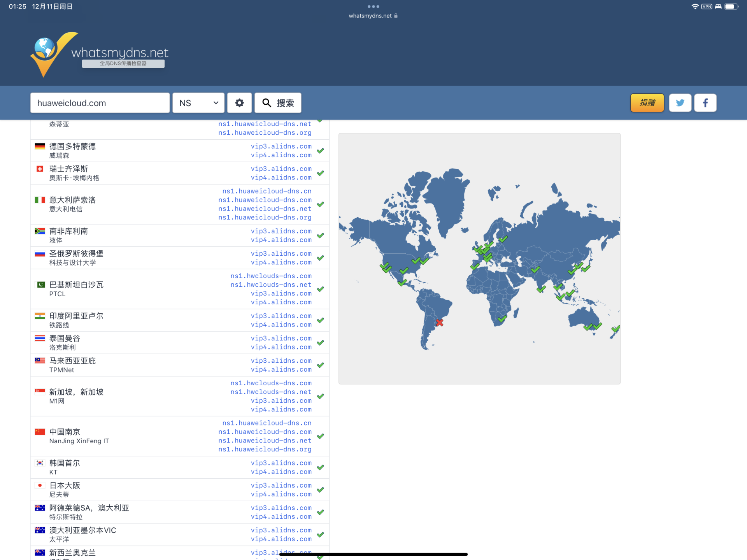747x560 pixels.
Task: Select 意大利萨索洛 server name
Action: [x=72, y=200]
